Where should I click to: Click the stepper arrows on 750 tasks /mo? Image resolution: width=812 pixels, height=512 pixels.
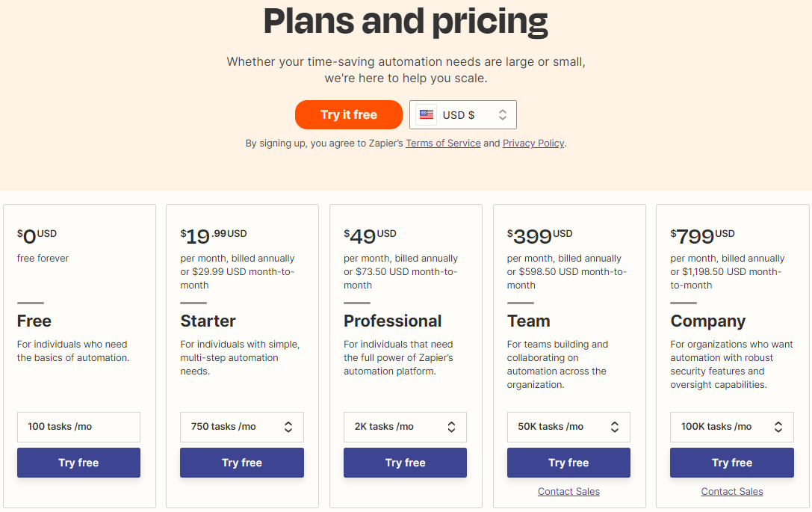(x=288, y=427)
